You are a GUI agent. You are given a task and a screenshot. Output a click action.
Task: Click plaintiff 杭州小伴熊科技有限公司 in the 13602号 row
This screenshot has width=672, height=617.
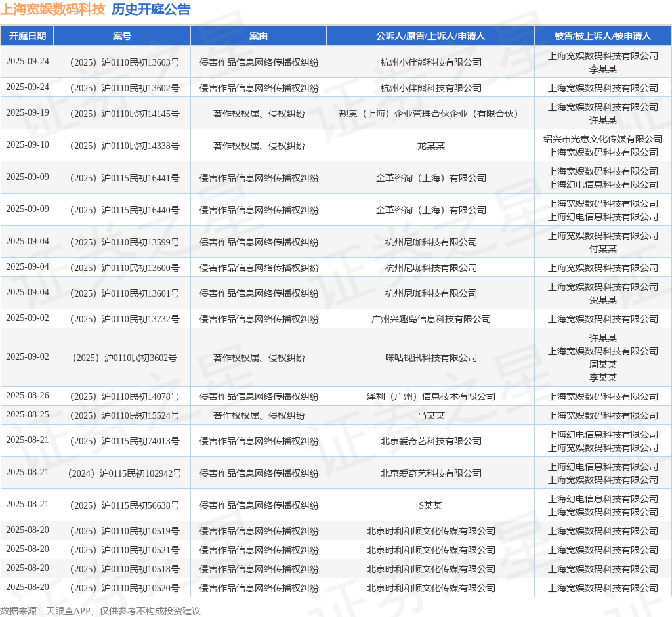click(x=430, y=88)
